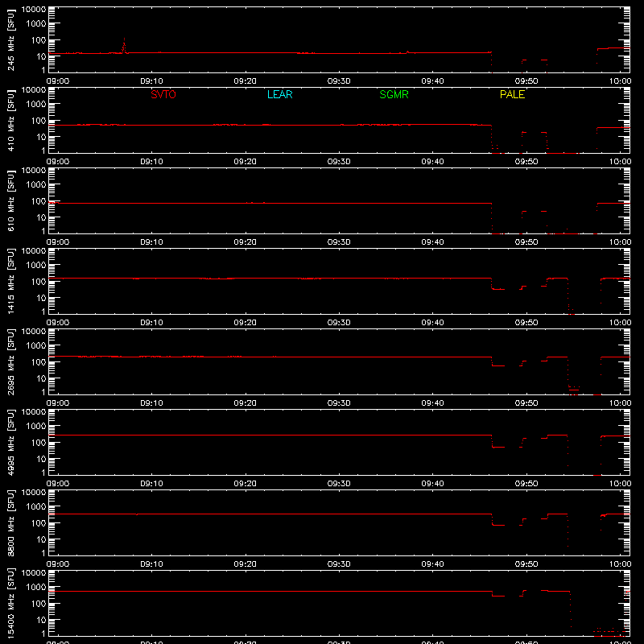Screen dimensions: 644x644
Task: Click the 09:10 tick label under 245 MHz plot
Action: click(x=151, y=81)
